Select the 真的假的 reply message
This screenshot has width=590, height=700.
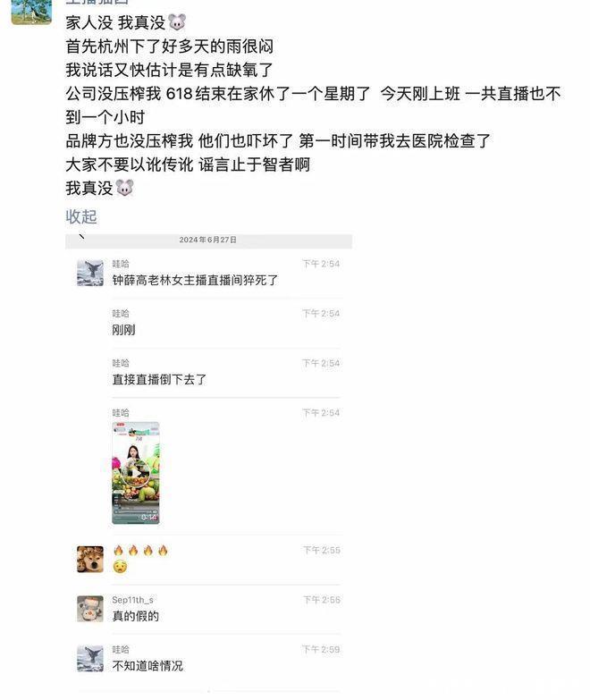[x=136, y=616]
